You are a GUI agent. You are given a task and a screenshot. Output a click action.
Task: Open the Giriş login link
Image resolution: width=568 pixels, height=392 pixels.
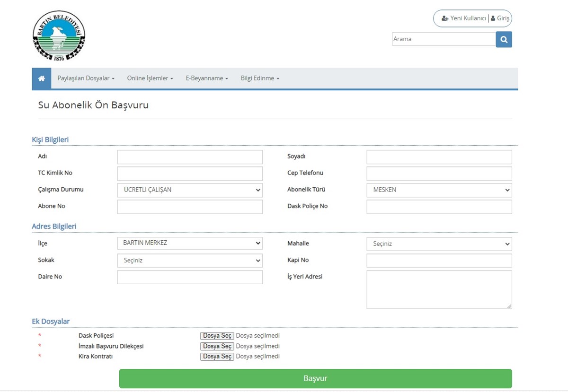[x=500, y=18]
